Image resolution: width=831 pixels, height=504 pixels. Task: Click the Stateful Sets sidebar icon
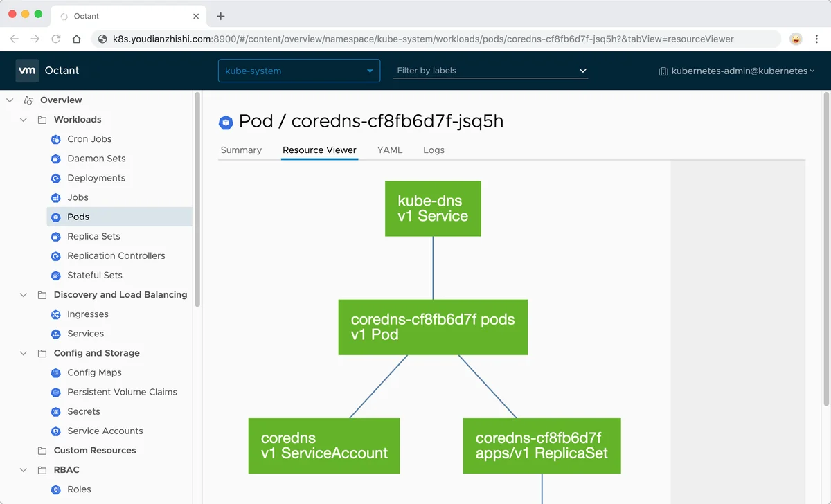(x=56, y=275)
